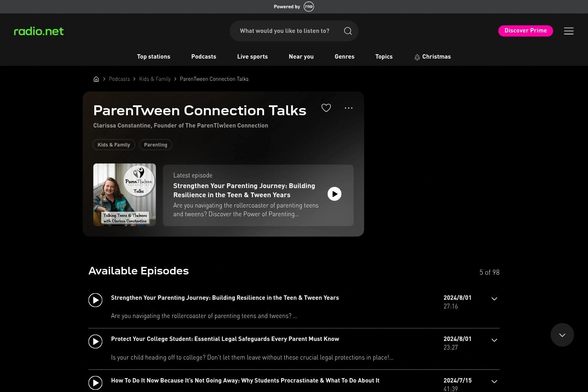The height and width of the screenshot is (392, 588).
Task: Favorite the podcast with heart icon
Action: [326, 108]
